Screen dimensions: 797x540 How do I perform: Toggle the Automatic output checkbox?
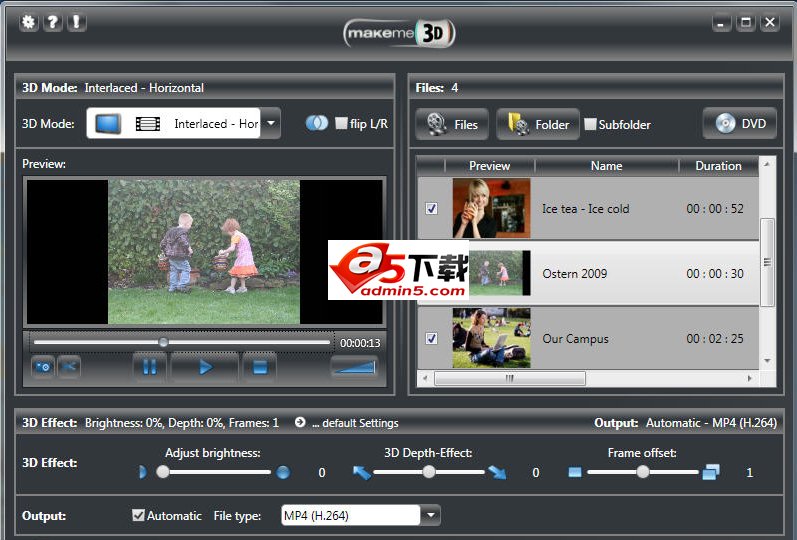tap(138, 515)
